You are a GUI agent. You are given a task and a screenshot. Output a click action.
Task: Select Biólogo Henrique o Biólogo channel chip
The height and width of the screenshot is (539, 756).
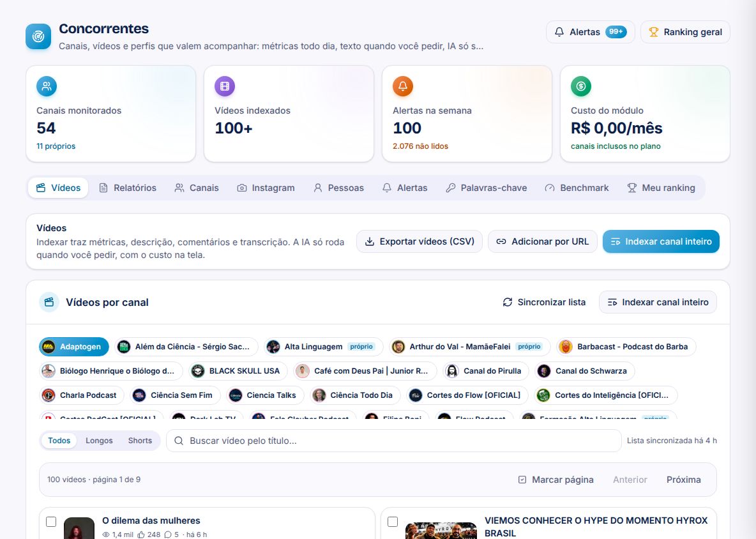pos(110,371)
